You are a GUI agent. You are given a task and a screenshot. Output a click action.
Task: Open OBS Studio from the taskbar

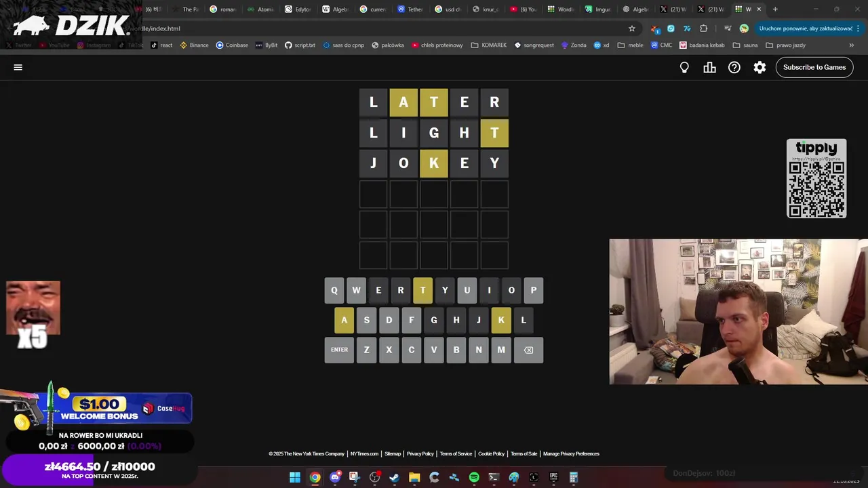coord(374,477)
